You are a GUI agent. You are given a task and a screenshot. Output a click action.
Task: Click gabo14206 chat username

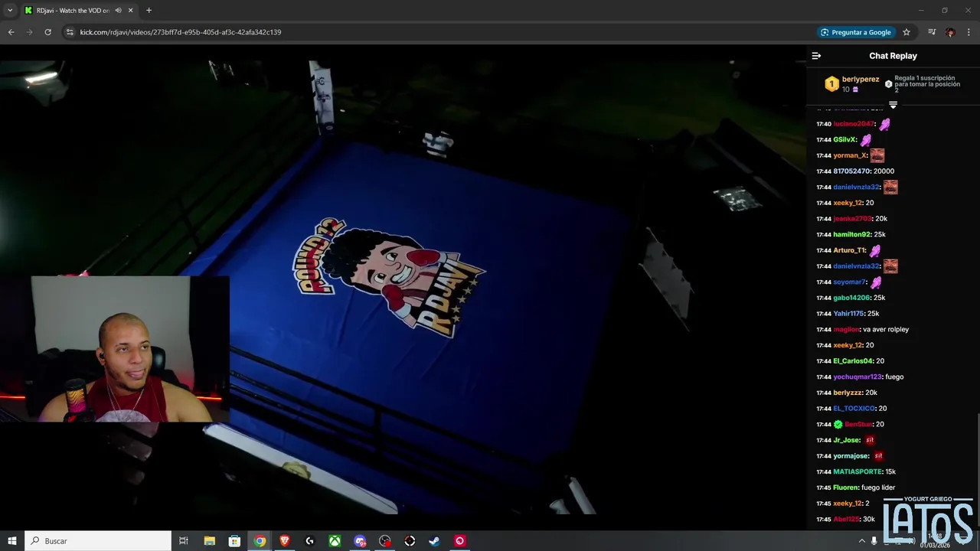(x=851, y=298)
